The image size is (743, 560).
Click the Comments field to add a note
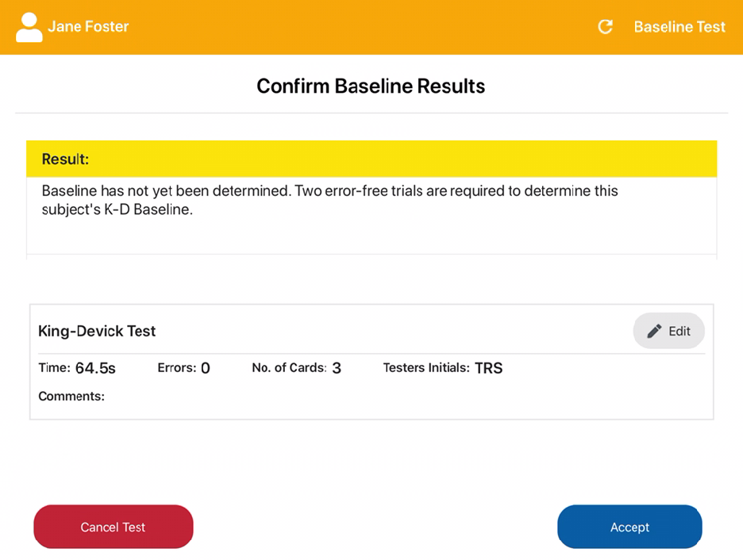click(x=71, y=396)
